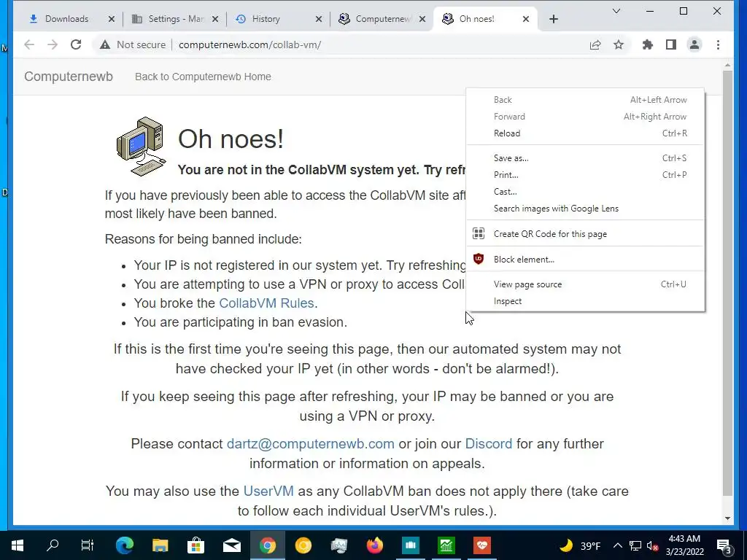Close the Downloads tab
The width and height of the screenshot is (747, 560).
pyautogui.click(x=111, y=19)
